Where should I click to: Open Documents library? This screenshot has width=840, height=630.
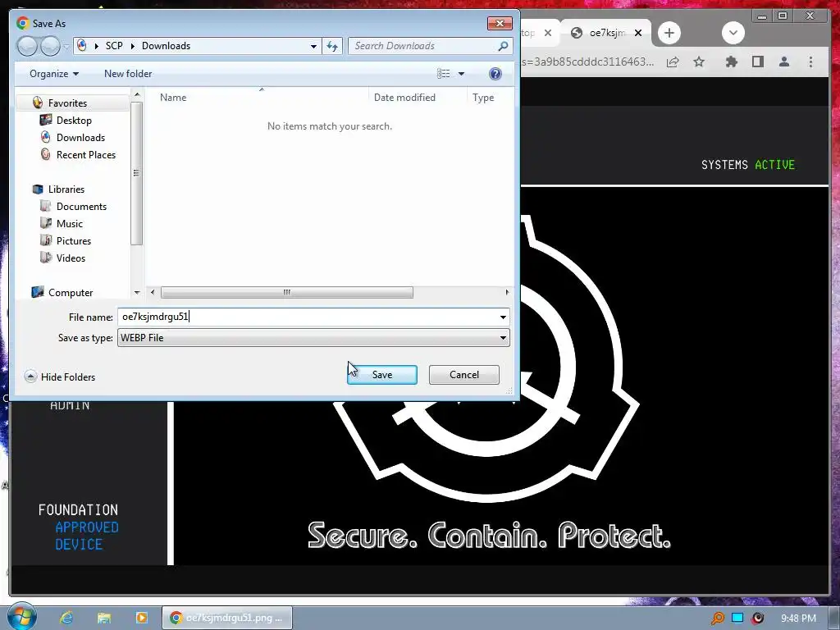tap(81, 207)
